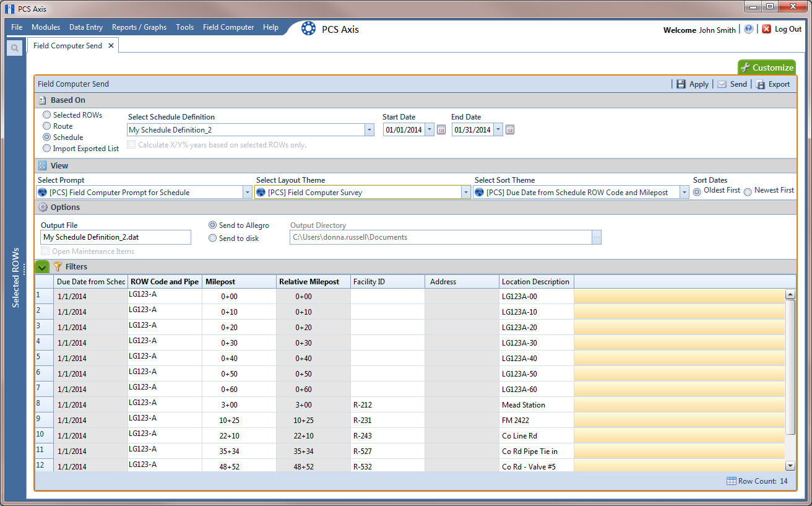Screen dimensions: 812x506
Task: Click the grid scroll down arrow
Action: [x=790, y=466]
